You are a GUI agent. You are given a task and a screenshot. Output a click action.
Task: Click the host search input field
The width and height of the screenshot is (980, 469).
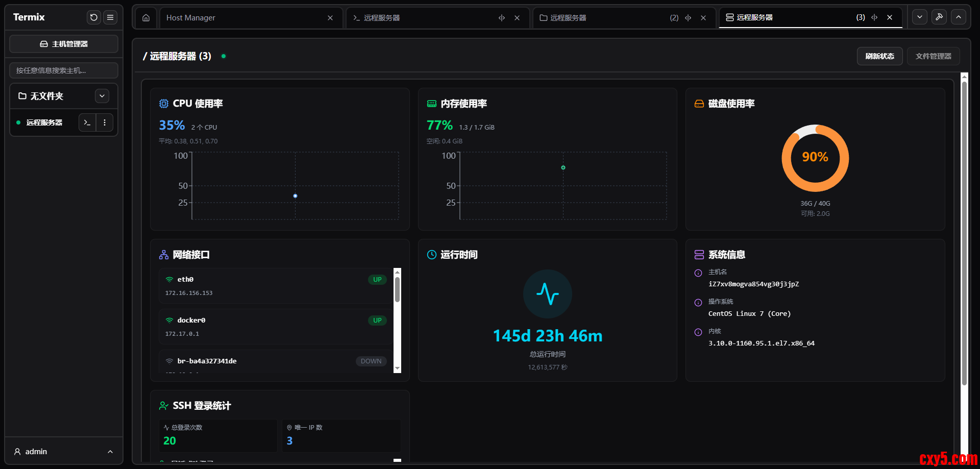click(x=64, y=70)
